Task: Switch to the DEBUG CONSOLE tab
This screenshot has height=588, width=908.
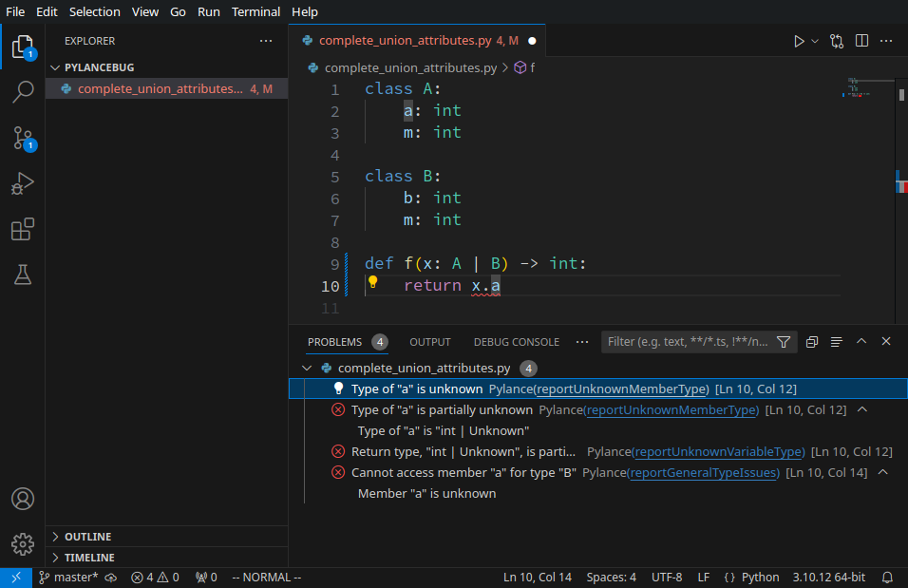Action: click(516, 342)
